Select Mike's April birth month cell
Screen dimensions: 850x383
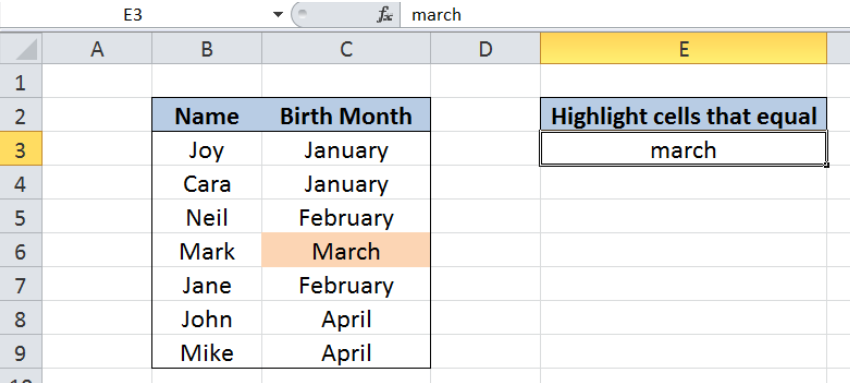click(346, 352)
